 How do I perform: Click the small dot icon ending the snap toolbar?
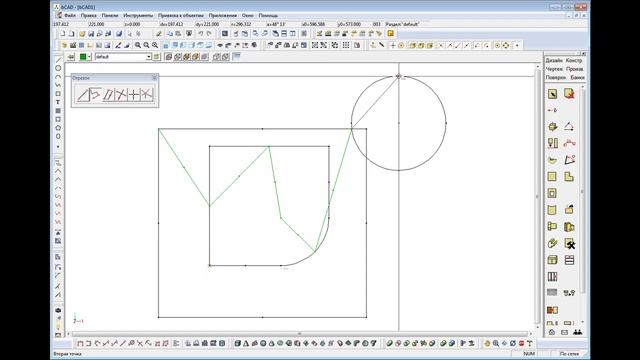[517, 45]
